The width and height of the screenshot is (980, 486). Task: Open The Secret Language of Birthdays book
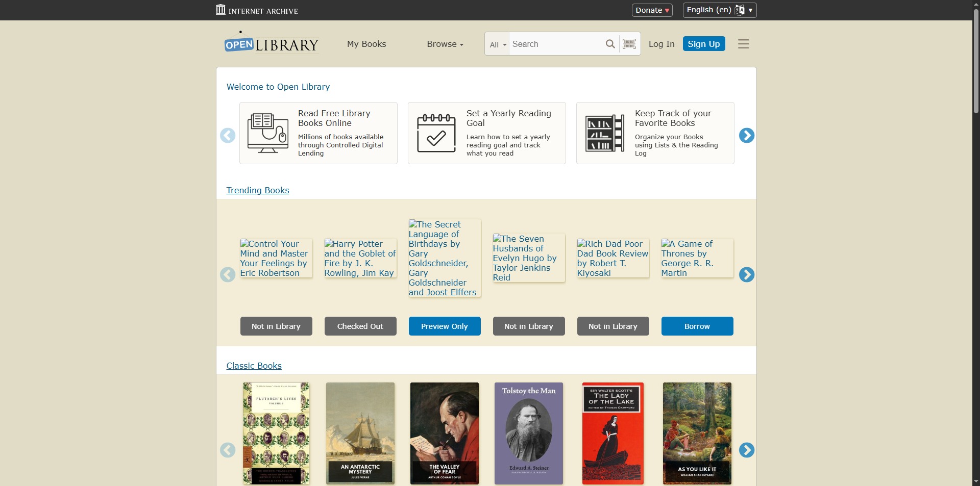click(x=445, y=258)
